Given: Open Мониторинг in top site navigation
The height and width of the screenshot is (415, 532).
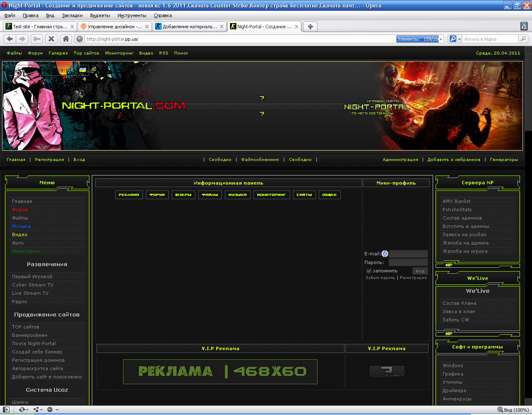Looking at the screenshot, I should pos(119,53).
